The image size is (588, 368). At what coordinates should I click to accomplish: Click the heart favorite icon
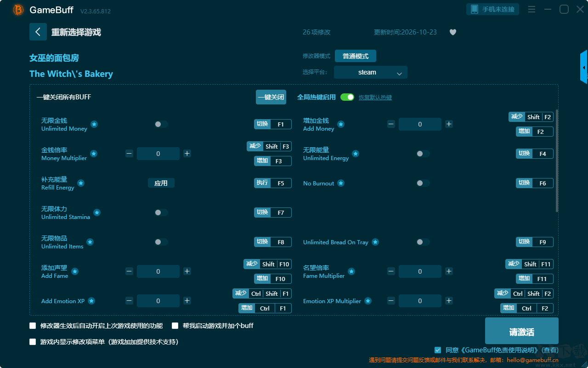(453, 32)
